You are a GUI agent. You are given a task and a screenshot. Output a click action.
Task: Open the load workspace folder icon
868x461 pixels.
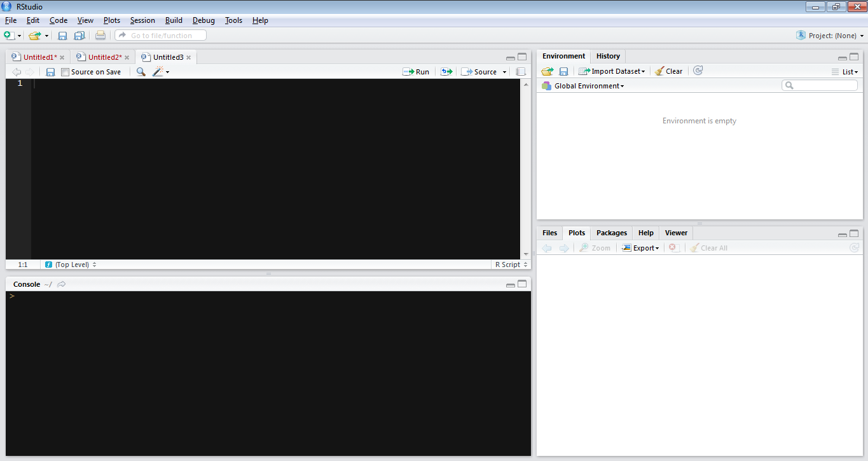[x=547, y=71]
